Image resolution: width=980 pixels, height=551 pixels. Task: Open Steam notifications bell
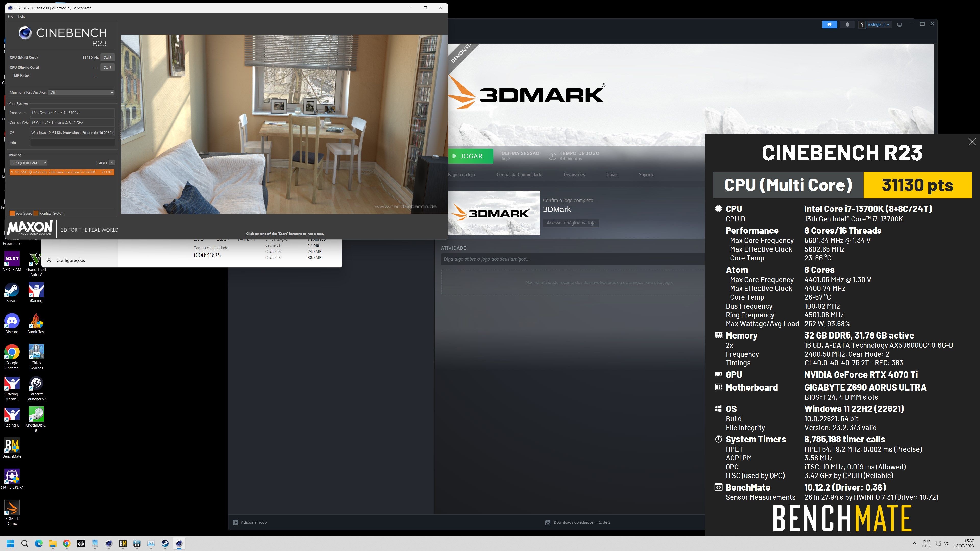click(847, 24)
